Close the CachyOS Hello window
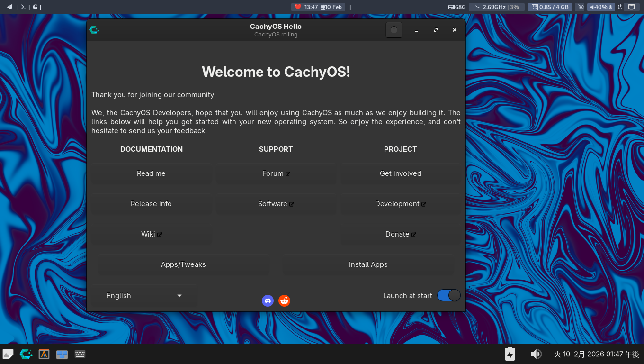The width and height of the screenshot is (644, 364). pos(455,30)
